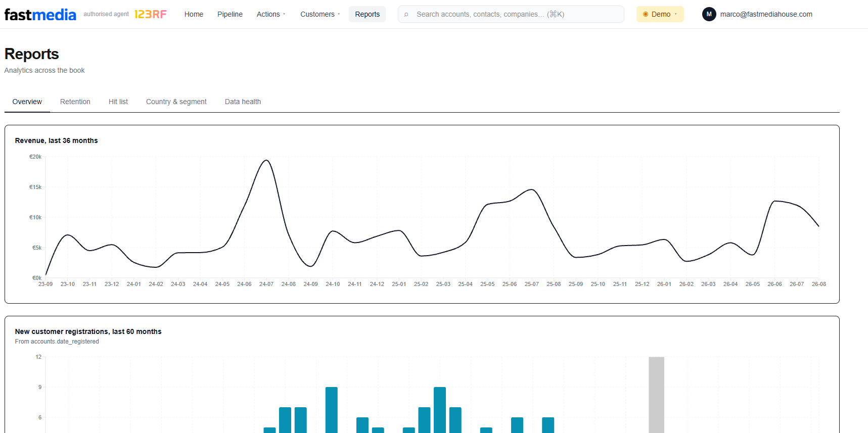Screen dimensions: 868x433
Task: Click the €20k axis label
Action: coord(35,157)
